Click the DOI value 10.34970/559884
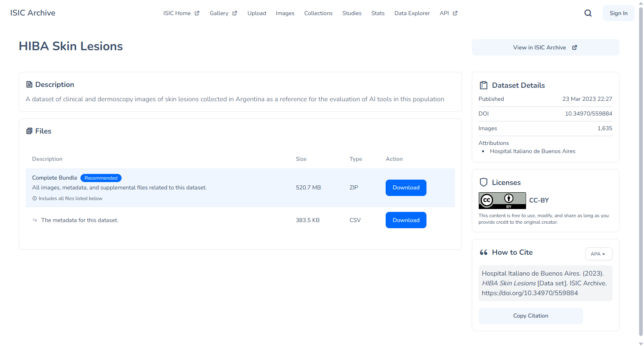 (x=588, y=113)
